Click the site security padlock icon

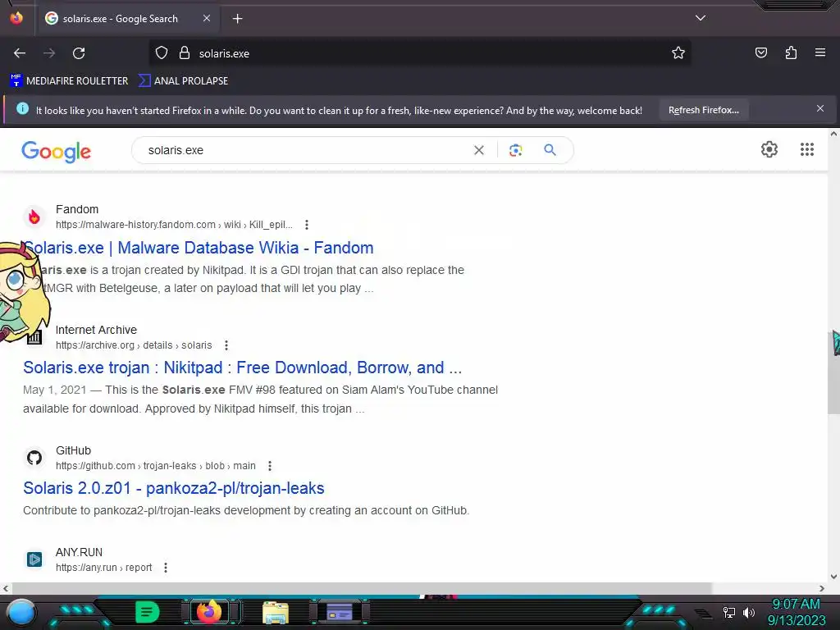(x=185, y=53)
